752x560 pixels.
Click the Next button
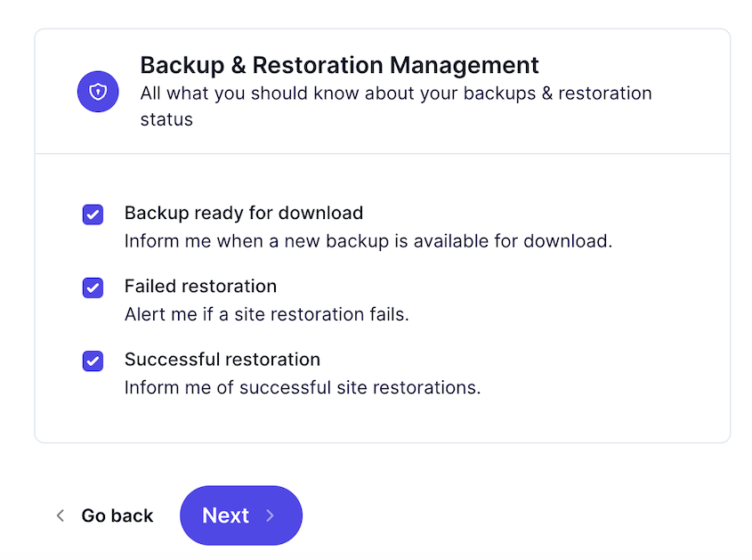coord(241,515)
